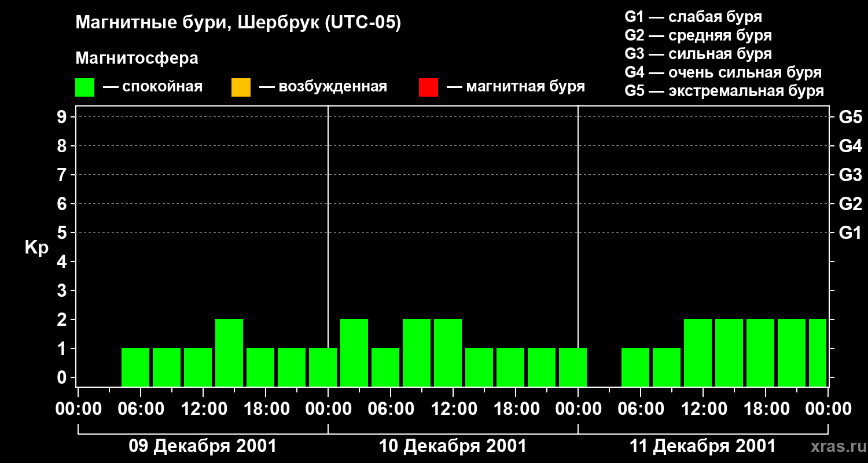The width and height of the screenshot is (868, 463).
Task: Click the G1 label on the right axis
Action: [x=850, y=233]
